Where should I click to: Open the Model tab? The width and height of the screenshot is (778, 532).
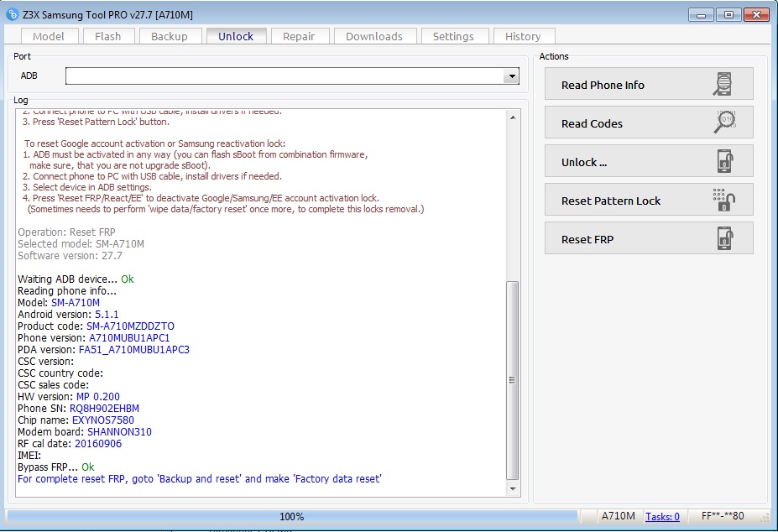tap(49, 36)
